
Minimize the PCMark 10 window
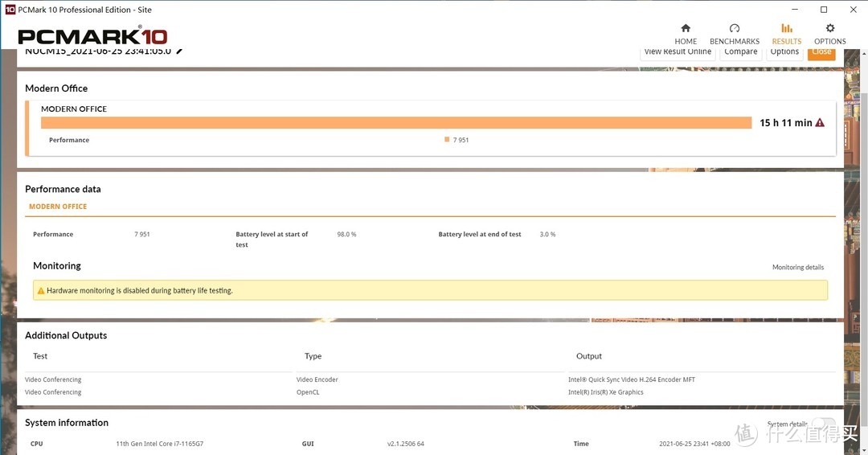pyautogui.click(x=795, y=10)
